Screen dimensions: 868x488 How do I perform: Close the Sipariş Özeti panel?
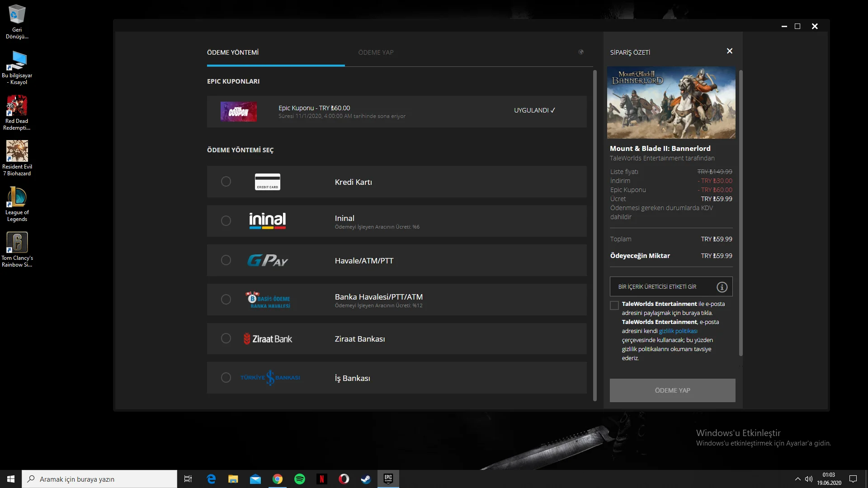tap(729, 51)
